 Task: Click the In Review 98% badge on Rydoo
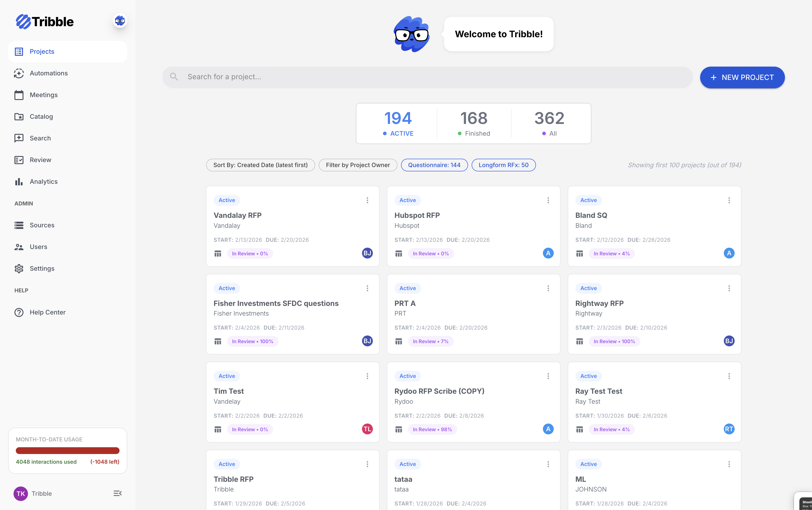pos(432,429)
